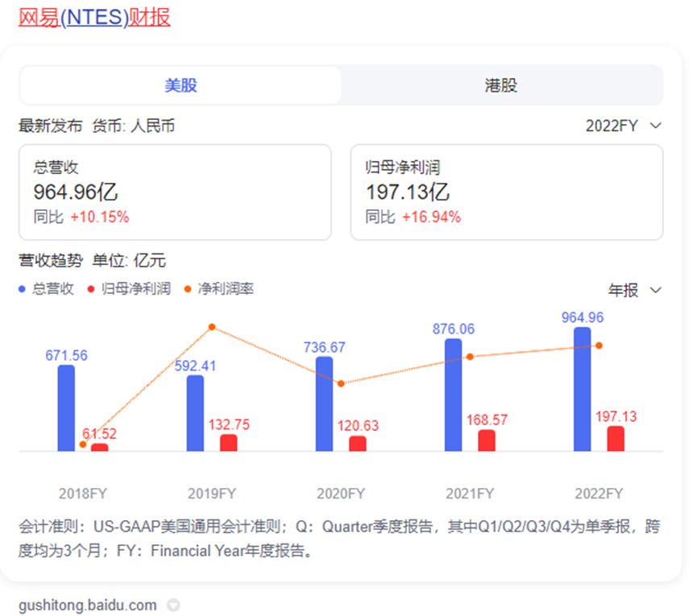Click the 592.41 revenue value label
This screenshot has width=697, height=616.
coord(195,366)
